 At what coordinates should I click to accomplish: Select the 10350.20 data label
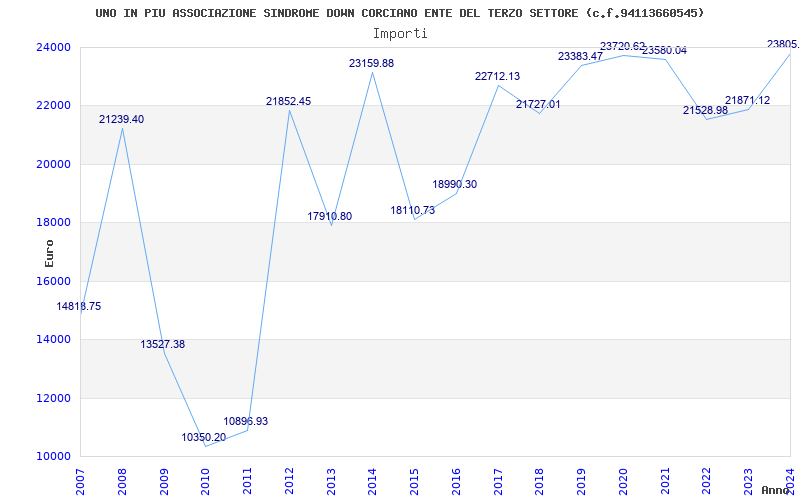pyautogui.click(x=204, y=437)
